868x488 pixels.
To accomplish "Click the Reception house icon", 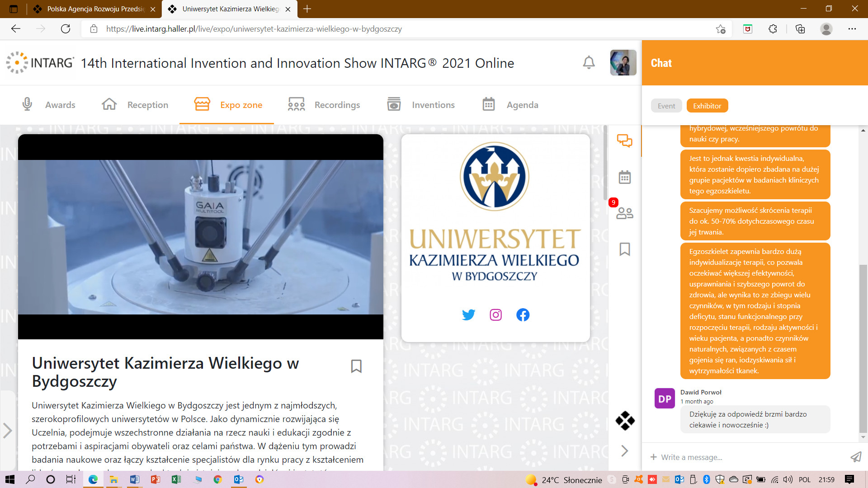I will [x=109, y=104].
